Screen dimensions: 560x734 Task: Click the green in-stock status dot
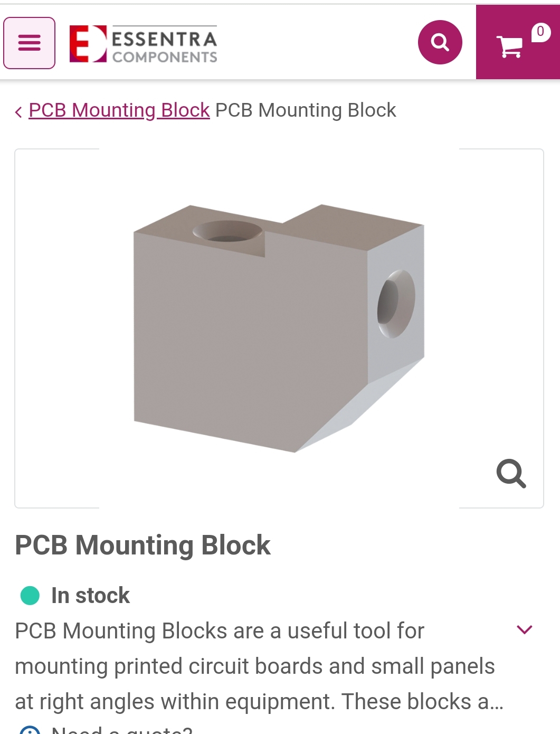tap(30, 595)
